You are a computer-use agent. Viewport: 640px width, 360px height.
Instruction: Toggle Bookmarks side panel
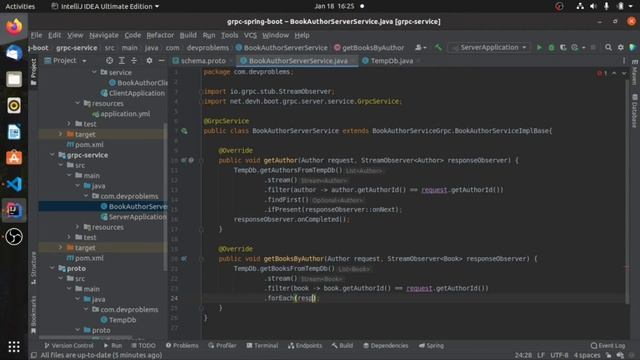(x=33, y=314)
